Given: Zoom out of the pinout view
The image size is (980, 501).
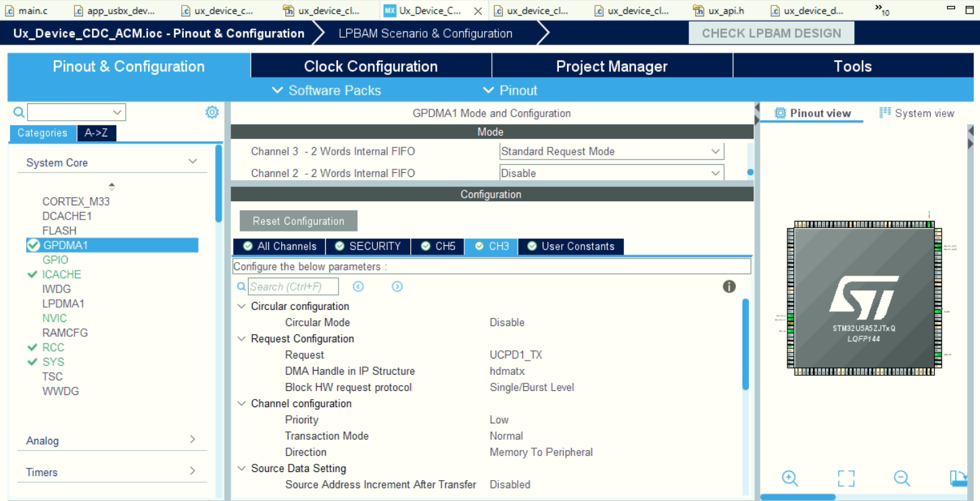Looking at the screenshot, I should tap(902, 478).
